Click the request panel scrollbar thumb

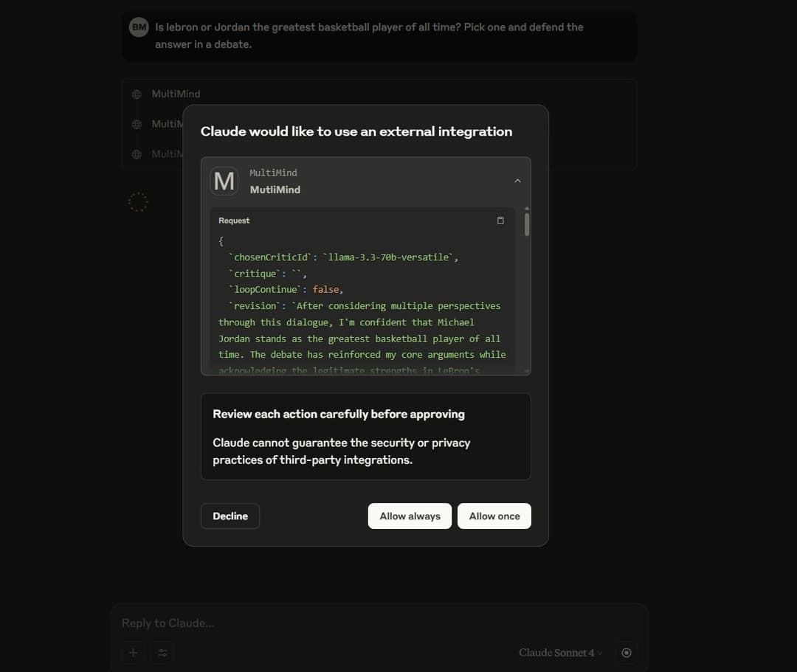click(527, 224)
